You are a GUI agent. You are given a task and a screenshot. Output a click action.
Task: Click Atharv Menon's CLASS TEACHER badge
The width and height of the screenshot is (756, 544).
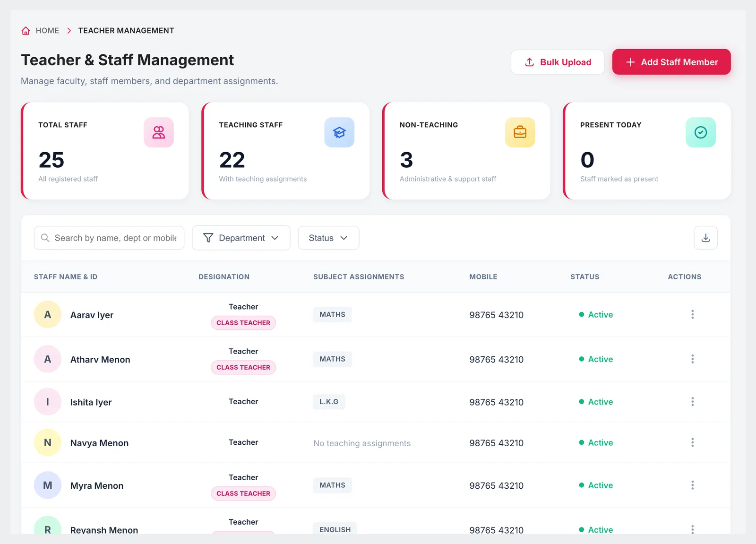pos(243,367)
